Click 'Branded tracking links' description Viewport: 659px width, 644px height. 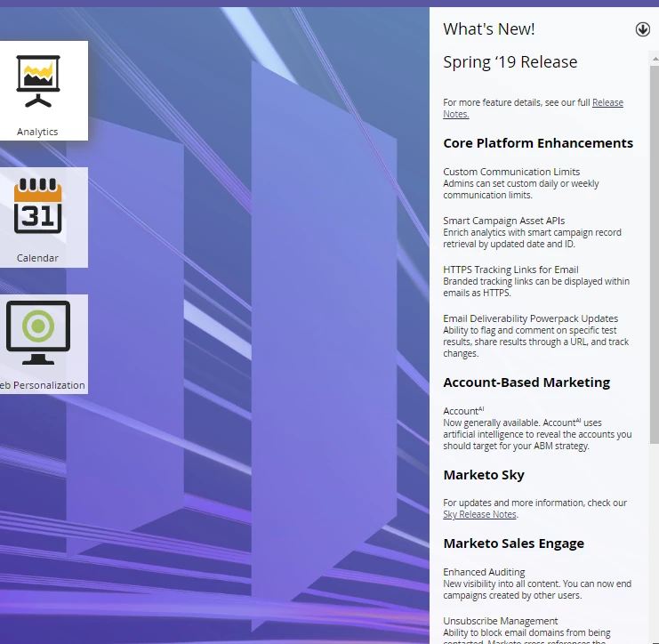click(x=536, y=286)
